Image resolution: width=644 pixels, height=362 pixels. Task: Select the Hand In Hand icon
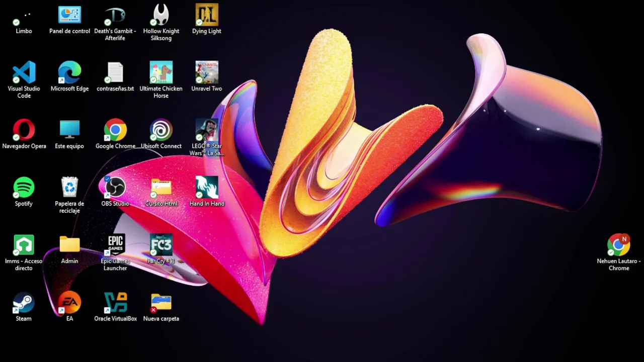tap(207, 192)
